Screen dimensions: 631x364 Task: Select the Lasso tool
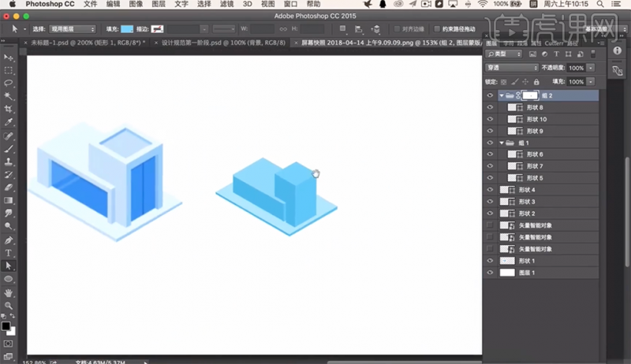tap(9, 84)
